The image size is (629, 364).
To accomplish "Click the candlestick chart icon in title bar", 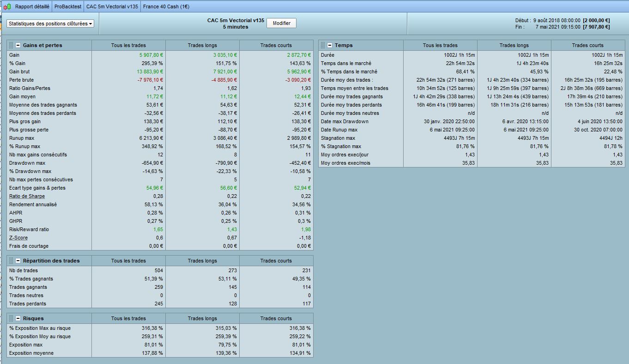I will [x=7, y=7].
